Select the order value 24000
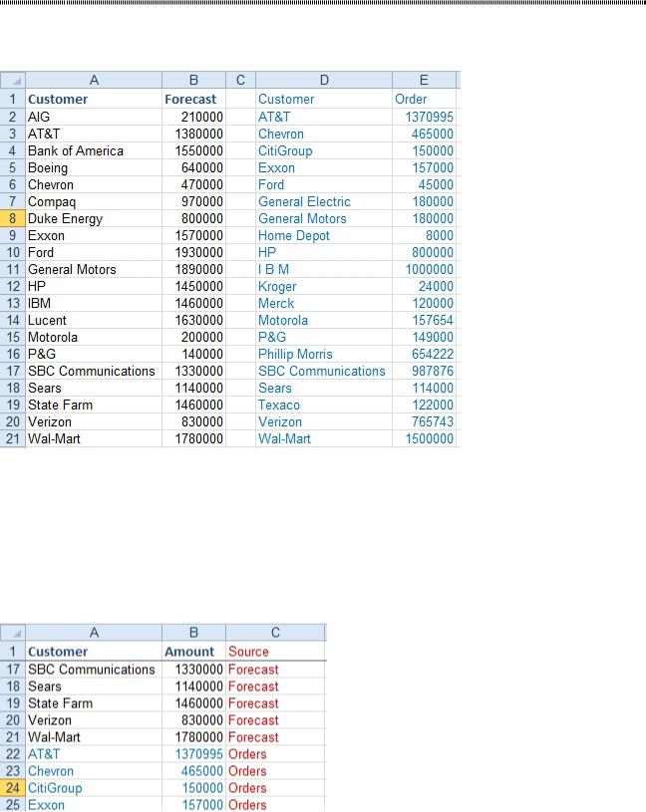 tap(424, 286)
